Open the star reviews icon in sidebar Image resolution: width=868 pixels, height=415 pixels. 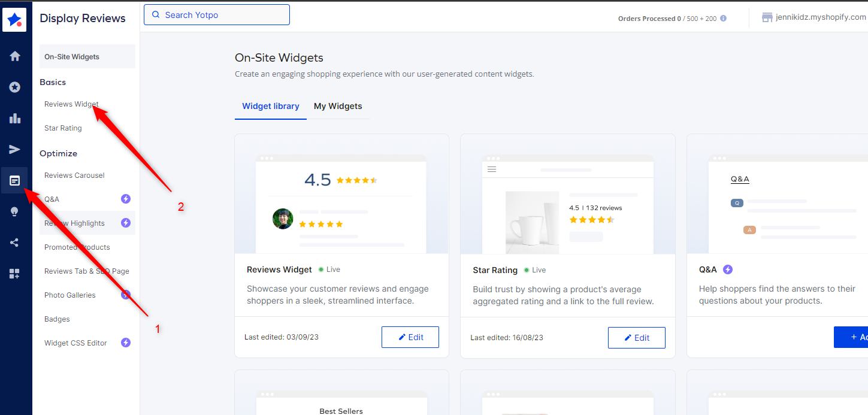tap(15, 87)
